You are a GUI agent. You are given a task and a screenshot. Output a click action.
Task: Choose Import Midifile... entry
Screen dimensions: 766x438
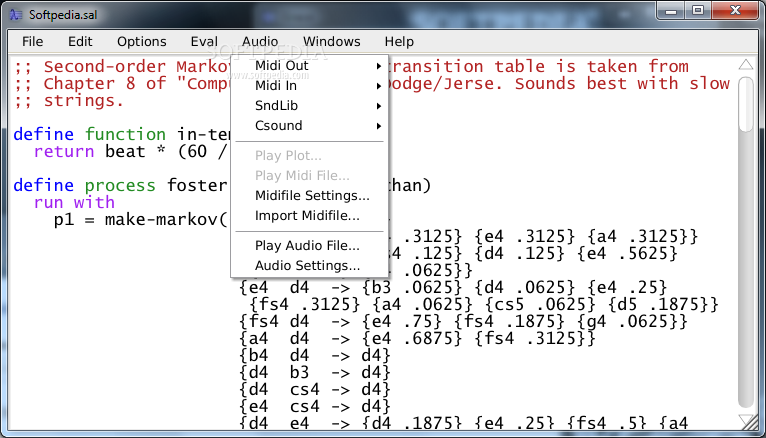click(x=309, y=215)
